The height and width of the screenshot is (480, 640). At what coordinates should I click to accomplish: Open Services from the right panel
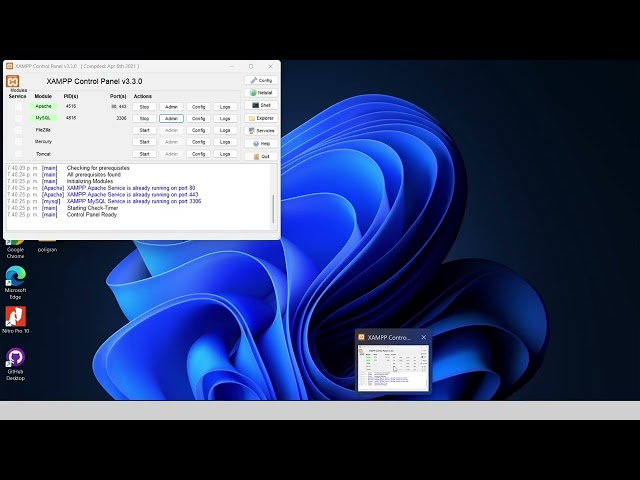[261, 131]
